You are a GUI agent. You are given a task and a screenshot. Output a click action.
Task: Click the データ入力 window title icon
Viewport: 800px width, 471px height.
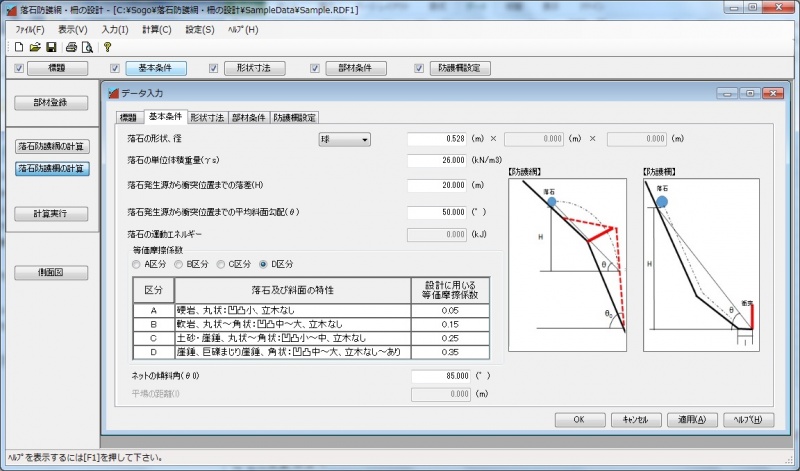tap(113, 93)
